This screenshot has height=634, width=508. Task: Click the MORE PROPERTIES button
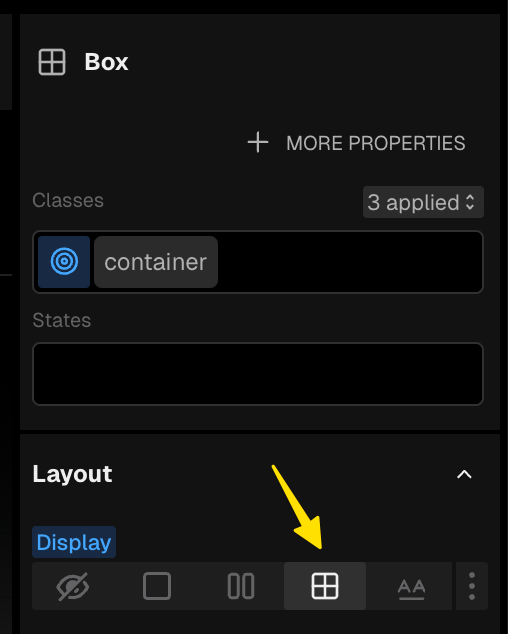pyautogui.click(x=356, y=143)
